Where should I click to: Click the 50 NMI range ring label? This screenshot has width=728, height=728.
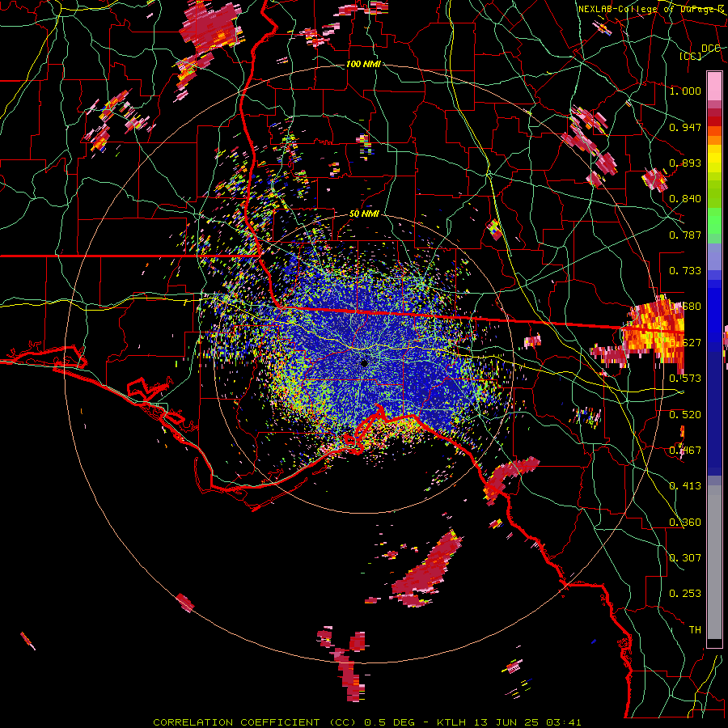tap(364, 214)
